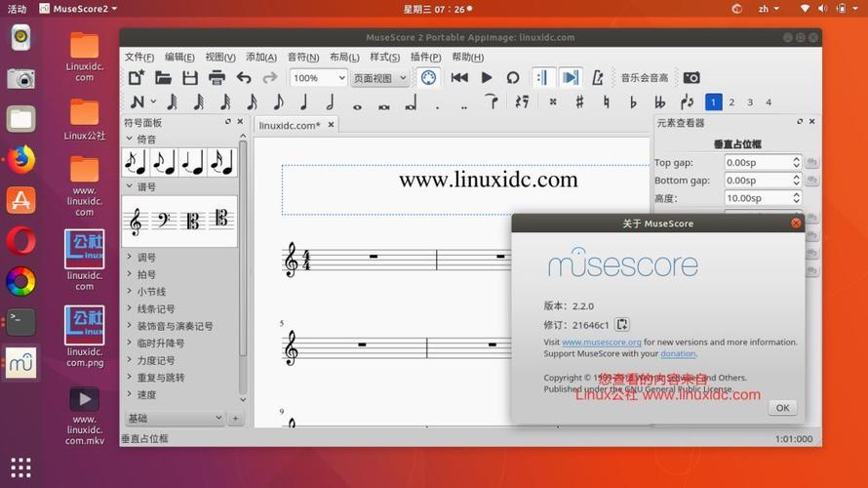Open the 添加(A) menu
The width and height of the screenshot is (868, 488).
pyautogui.click(x=261, y=57)
